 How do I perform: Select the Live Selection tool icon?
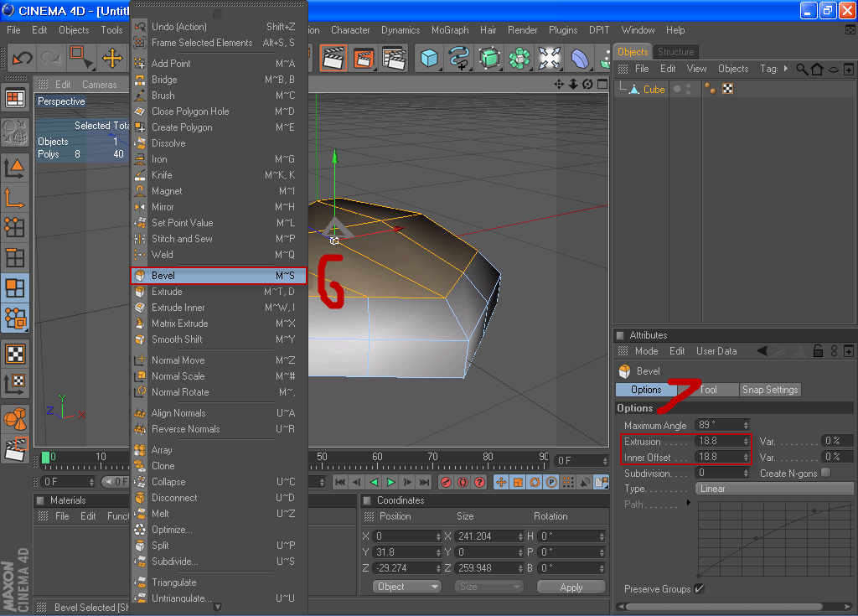pyautogui.click(x=80, y=58)
